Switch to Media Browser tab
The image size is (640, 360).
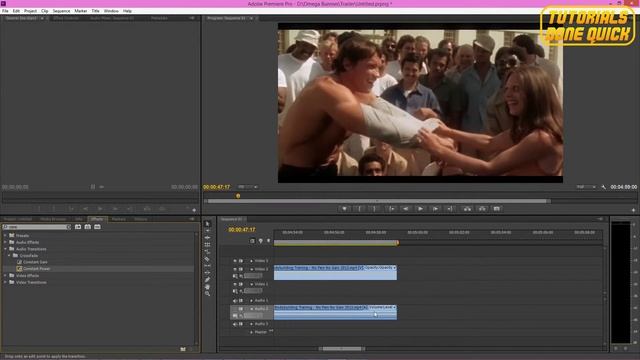click(53, 219)
